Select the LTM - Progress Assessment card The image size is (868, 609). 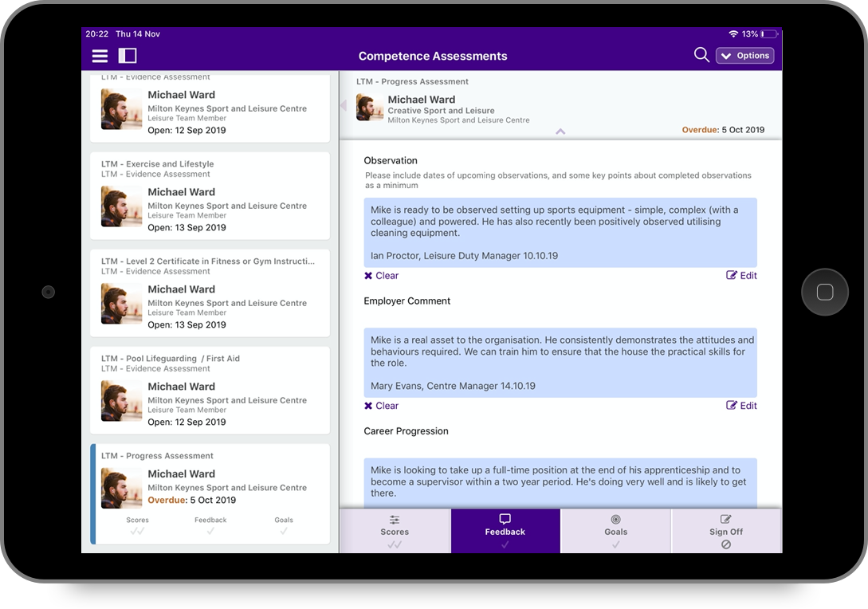210,494
